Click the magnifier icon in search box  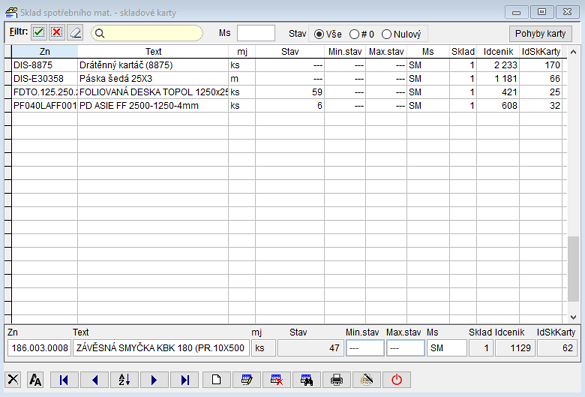tap(100, 34)
